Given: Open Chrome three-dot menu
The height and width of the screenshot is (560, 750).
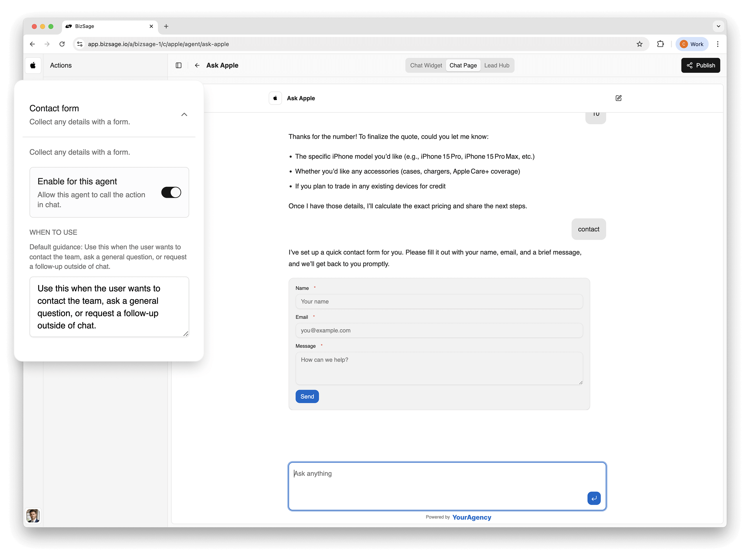Looking at the screenshot, I should click(717, 44).
